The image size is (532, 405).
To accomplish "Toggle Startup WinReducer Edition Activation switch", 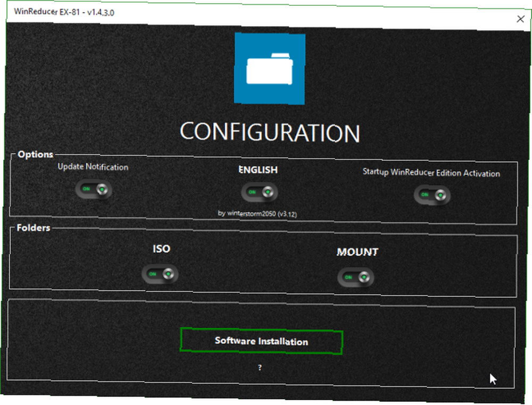I will pyautogui.click(x=432, y=195).
